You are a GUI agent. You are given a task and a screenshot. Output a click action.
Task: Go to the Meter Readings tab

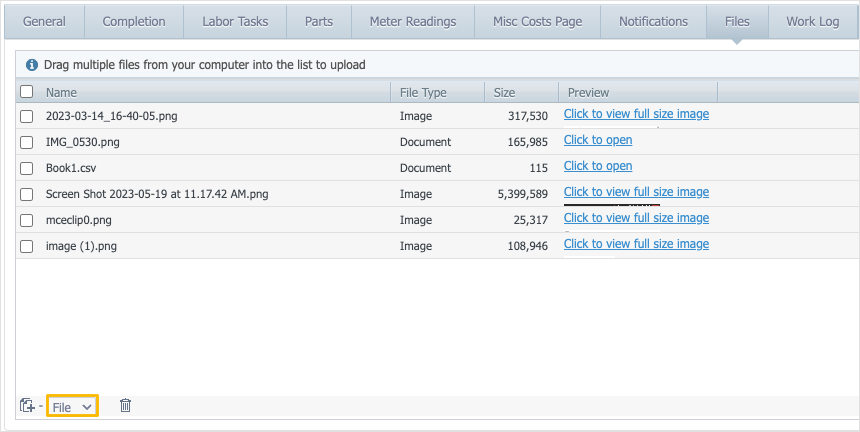(x=412, y=21)
